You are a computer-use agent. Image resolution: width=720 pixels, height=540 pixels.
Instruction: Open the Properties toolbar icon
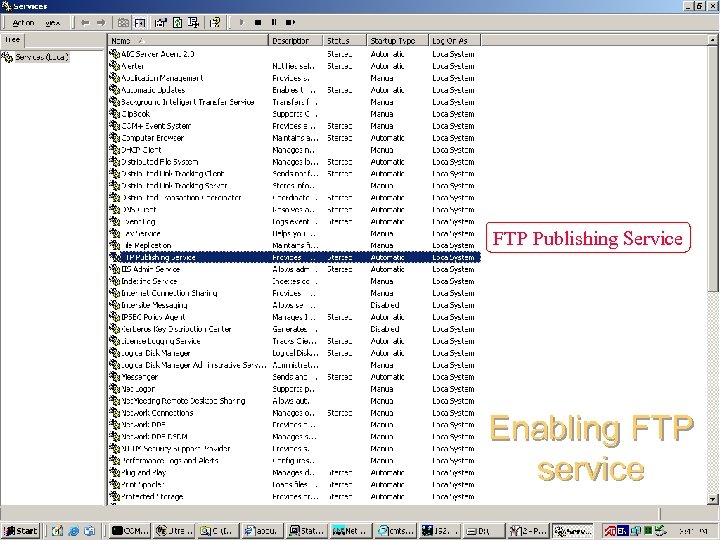tap(160, 22)
